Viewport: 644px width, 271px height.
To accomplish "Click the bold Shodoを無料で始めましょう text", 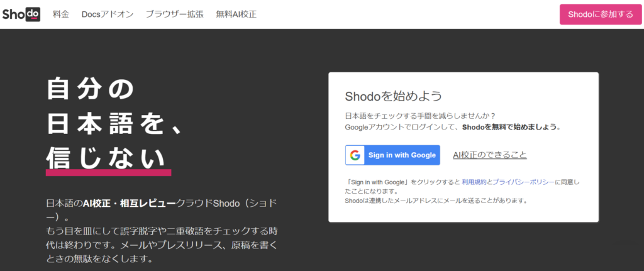I will [x=511, y=126].
